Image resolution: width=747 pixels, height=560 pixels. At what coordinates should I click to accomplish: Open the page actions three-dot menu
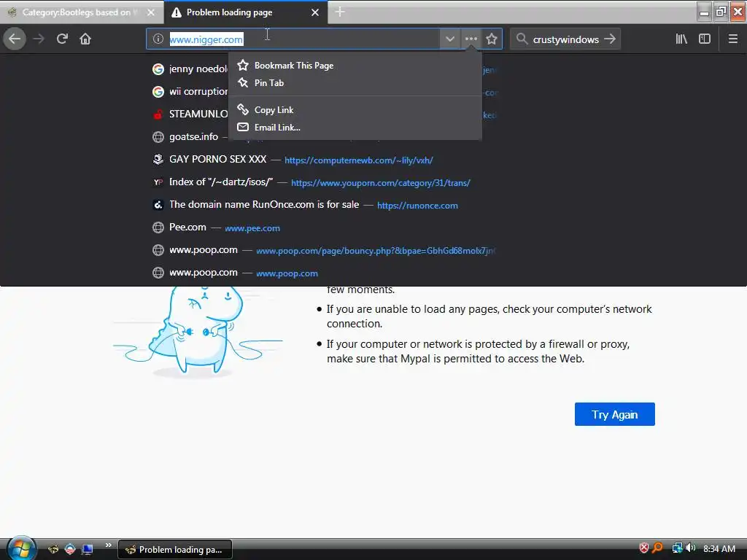coord(471,39)
